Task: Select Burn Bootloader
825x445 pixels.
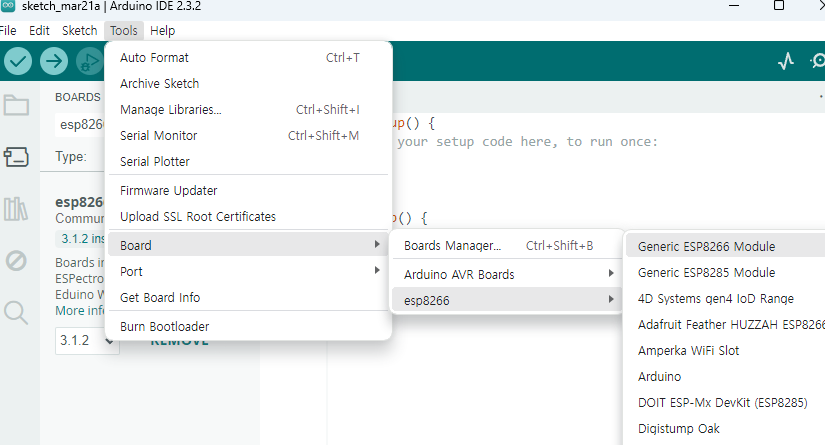Action: [x=248, y=327]
